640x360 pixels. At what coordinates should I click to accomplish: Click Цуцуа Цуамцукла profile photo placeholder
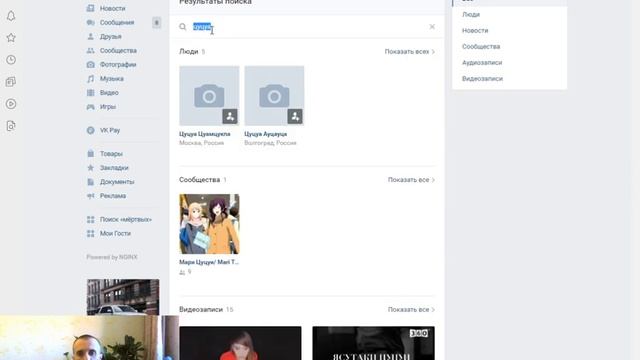(x=209, y=96)
